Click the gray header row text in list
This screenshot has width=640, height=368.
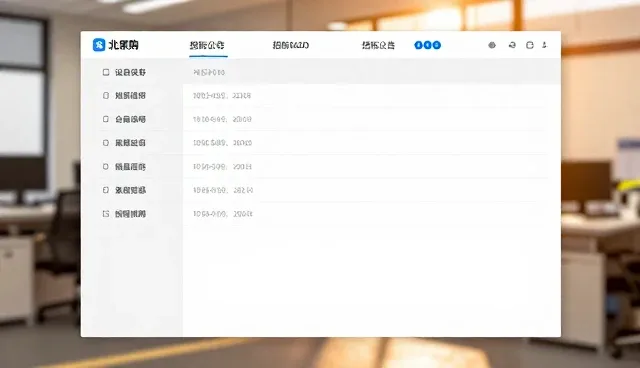click(x=209, y=72)
